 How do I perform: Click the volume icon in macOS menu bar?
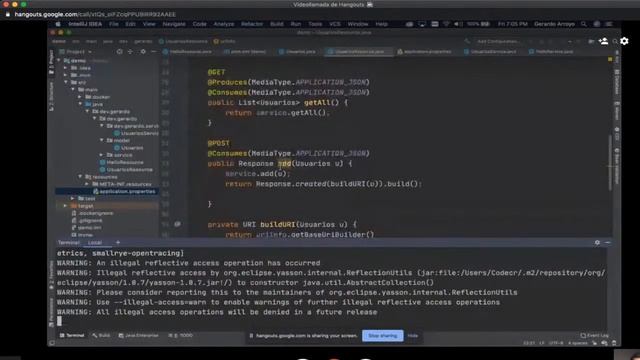point(458,24)
